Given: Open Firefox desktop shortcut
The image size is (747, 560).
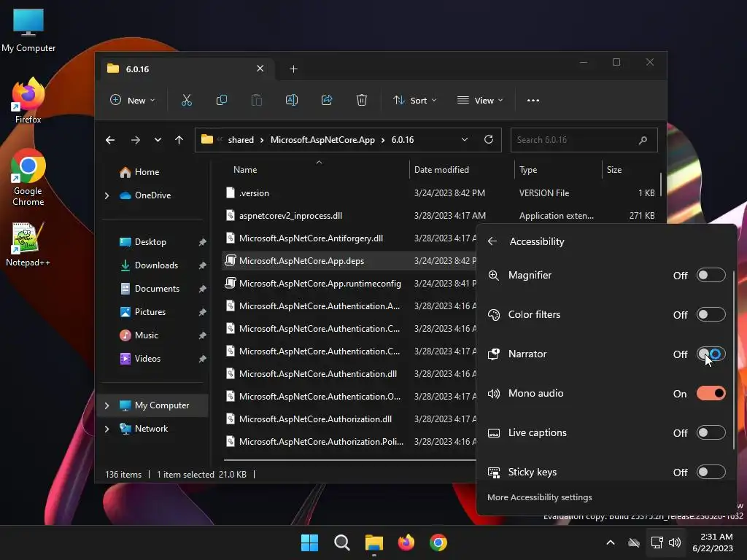Looking at the screenshot, I should (x=28, y=101).
